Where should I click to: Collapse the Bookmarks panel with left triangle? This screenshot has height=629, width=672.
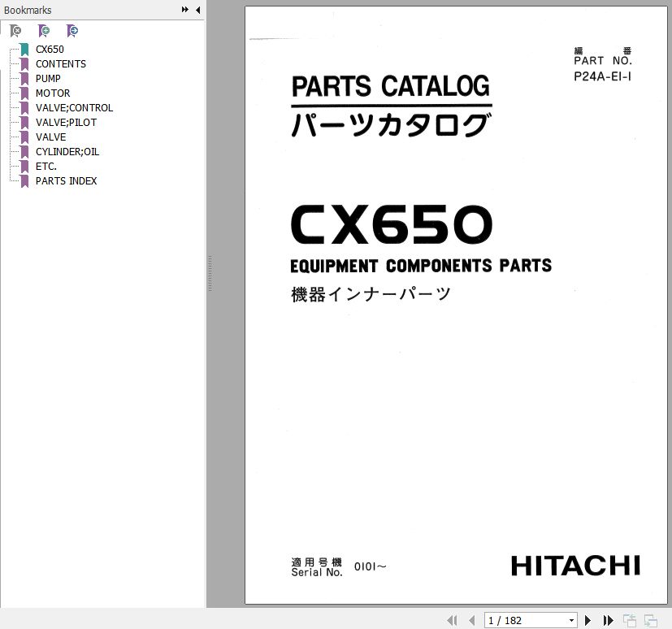coord(198,10)
